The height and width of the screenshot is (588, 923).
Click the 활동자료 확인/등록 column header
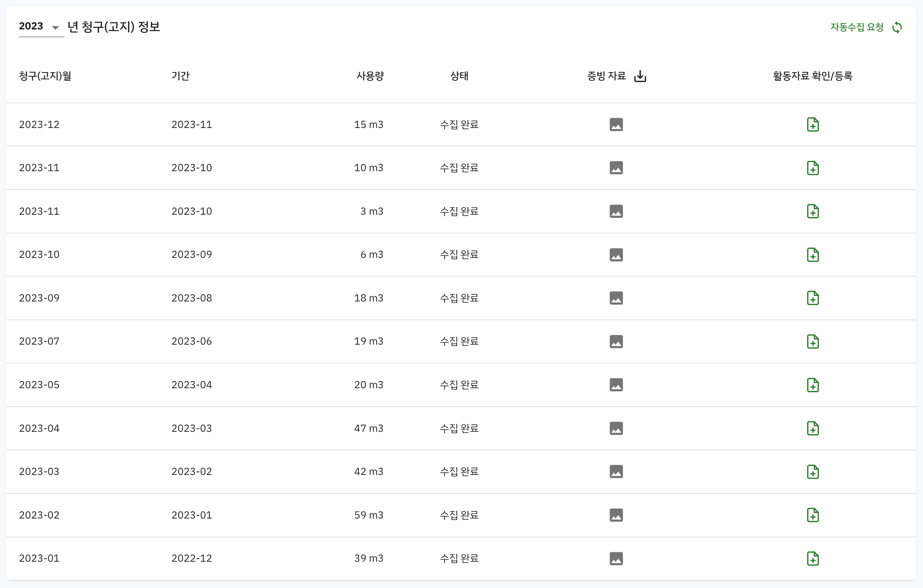[x=813, y=76]
